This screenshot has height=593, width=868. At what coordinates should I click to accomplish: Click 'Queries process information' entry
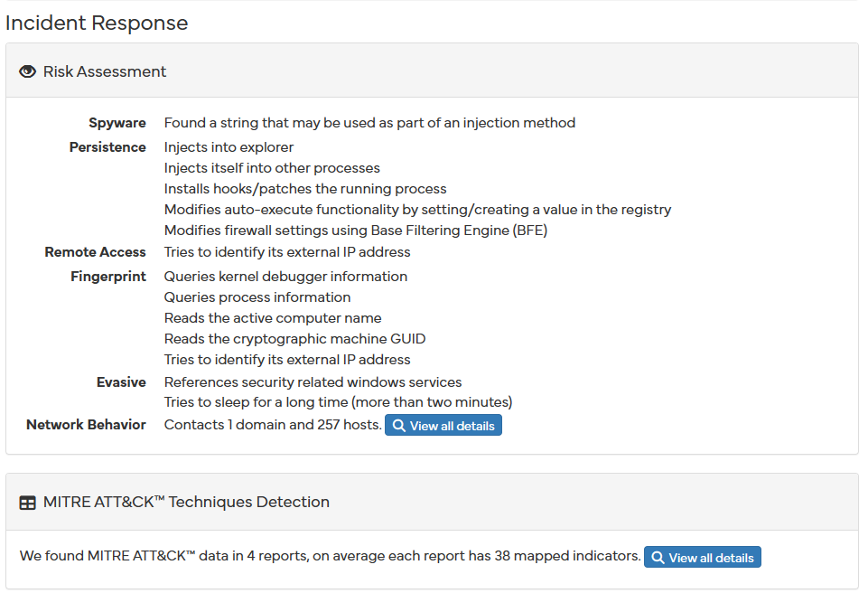[257, 297]
